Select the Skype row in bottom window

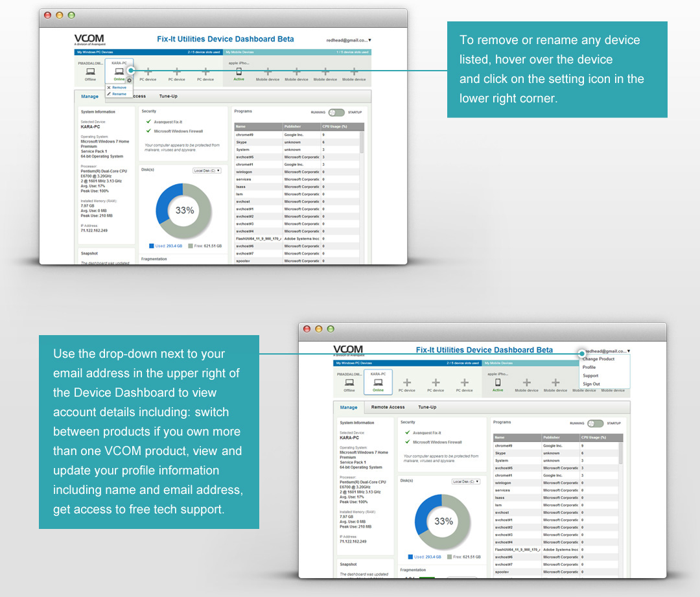pos(556,452)
